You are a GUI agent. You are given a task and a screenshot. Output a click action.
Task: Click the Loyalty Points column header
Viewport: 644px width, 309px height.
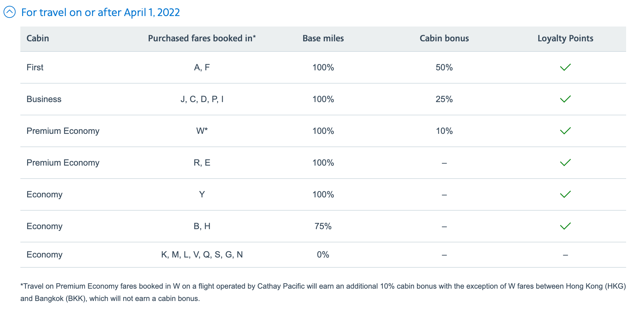click(x=565, y=38)
